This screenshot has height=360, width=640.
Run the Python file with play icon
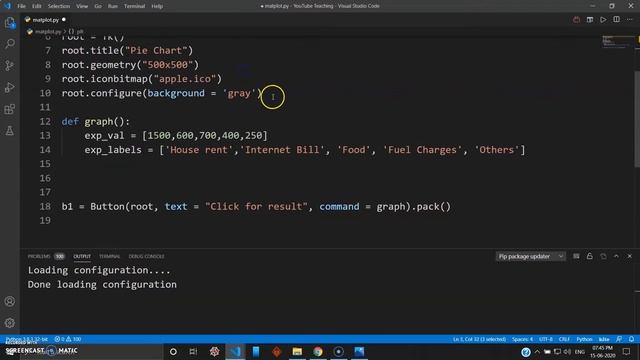[x=603, y=20]
